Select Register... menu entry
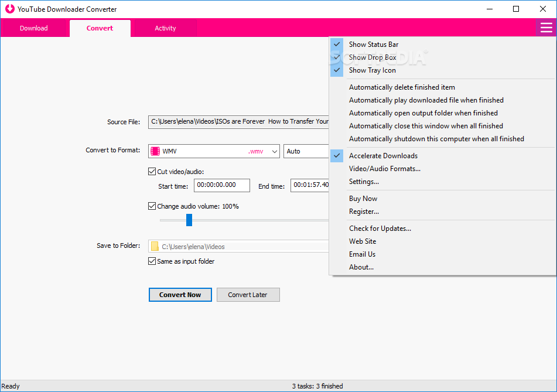Image resolution: width=557 pixels, height=392 pixels. (442, 211)
